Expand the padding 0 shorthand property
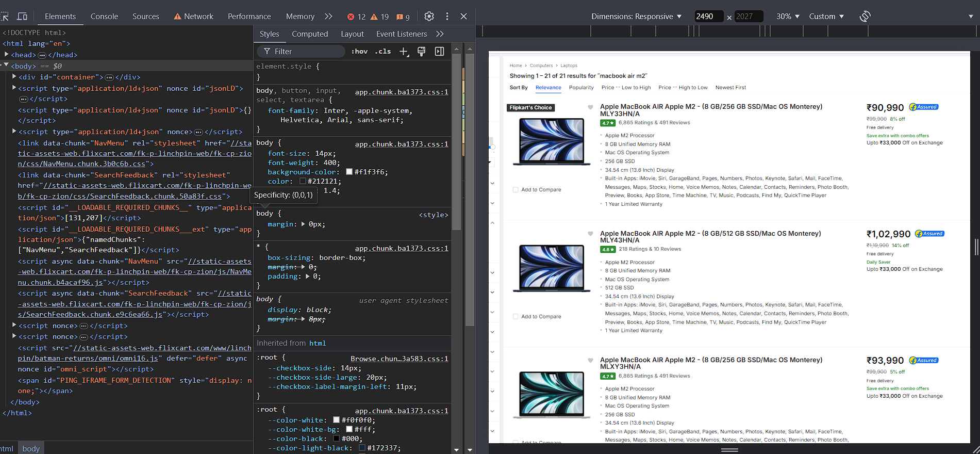 pos(308,277)
